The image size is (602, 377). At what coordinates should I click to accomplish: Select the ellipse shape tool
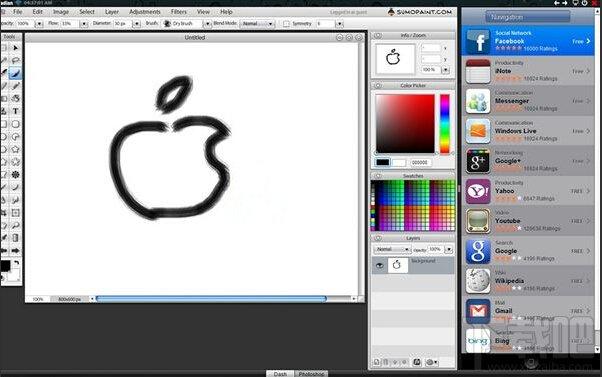point(15,124)
